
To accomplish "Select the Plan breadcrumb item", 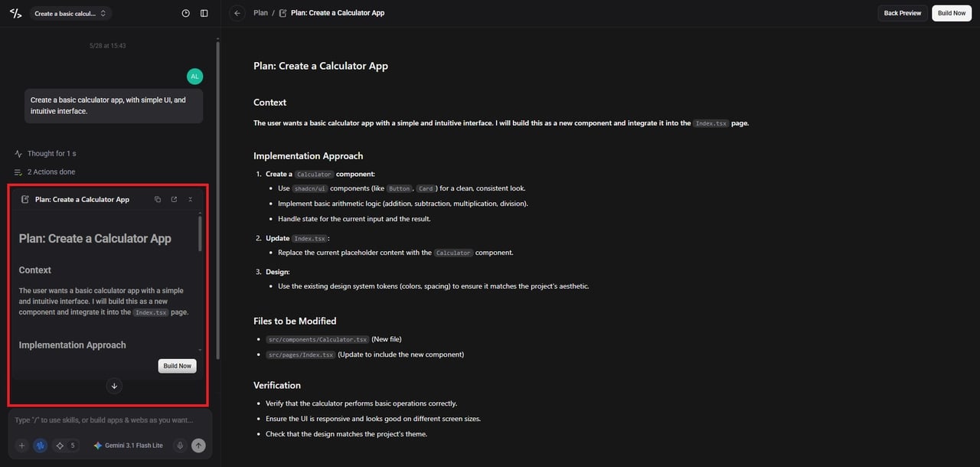I will point(260,13).
